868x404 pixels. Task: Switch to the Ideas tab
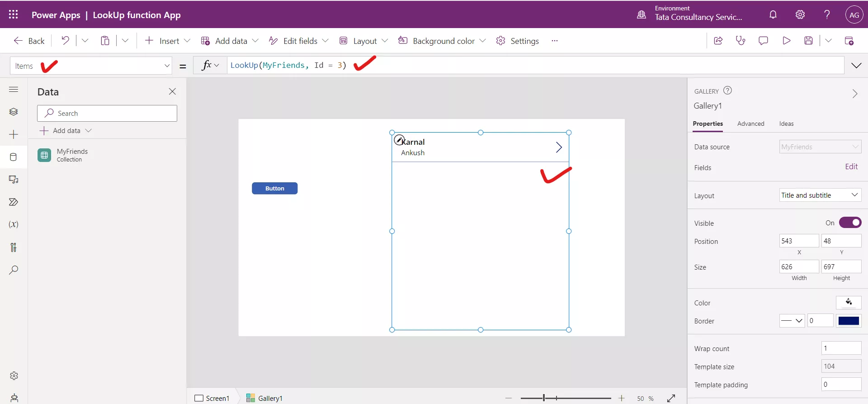(x=786, y=124)
